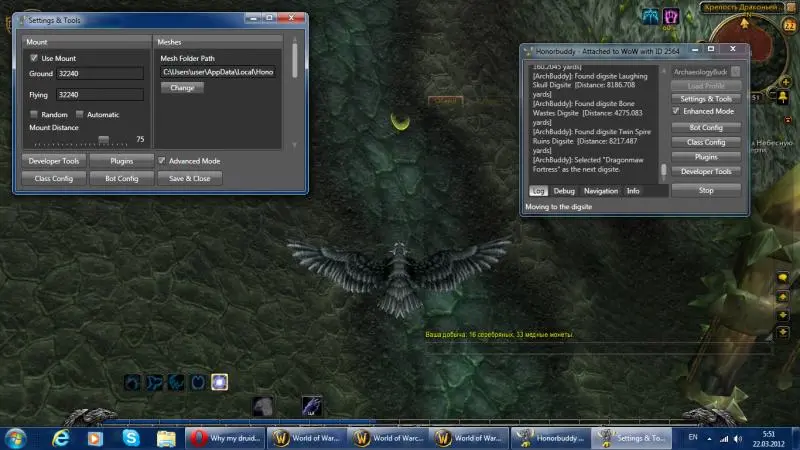Image resolution: width=800 pixels, height=450 pixels.
Task: Click the Honorbuddy log scrollbar thumb
Action: click(663, 169)
